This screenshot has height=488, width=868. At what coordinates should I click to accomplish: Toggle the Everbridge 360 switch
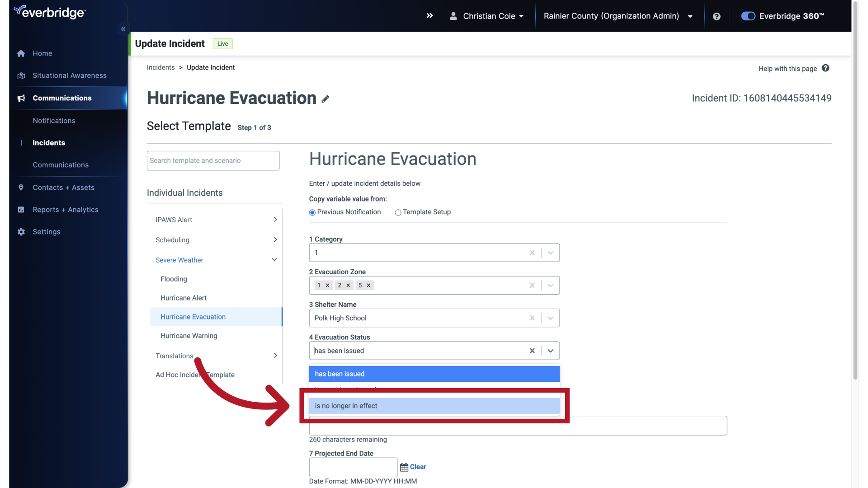coord(748,16)
